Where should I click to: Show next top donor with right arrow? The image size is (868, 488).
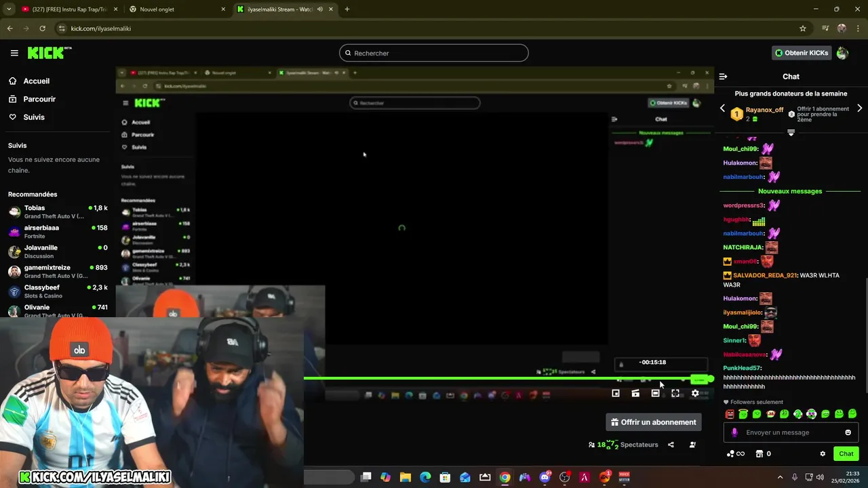[860, 108]
